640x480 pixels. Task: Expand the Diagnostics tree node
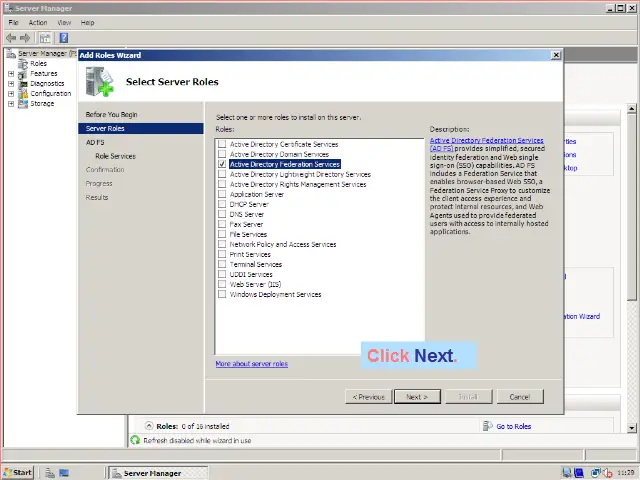click(x=11, y=84)
